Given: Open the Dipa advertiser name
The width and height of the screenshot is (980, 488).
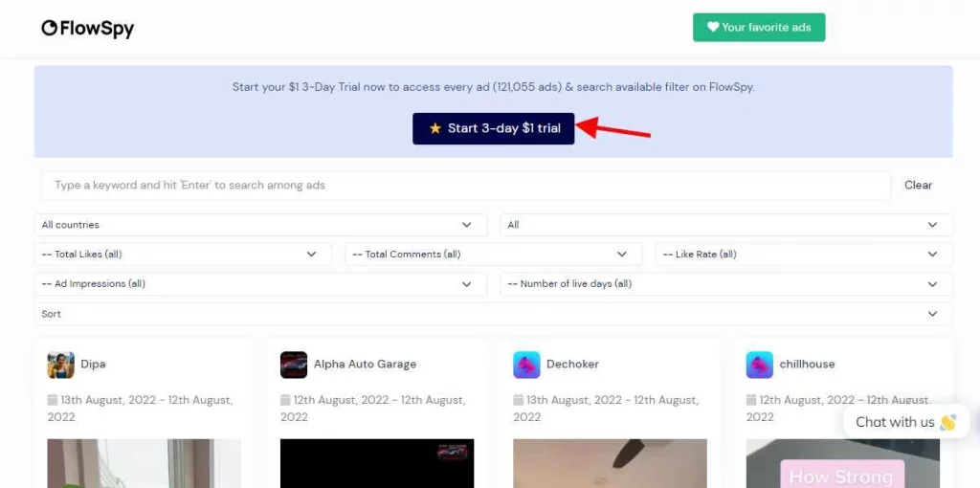Looking at the screenshot, I should point(93,365).
